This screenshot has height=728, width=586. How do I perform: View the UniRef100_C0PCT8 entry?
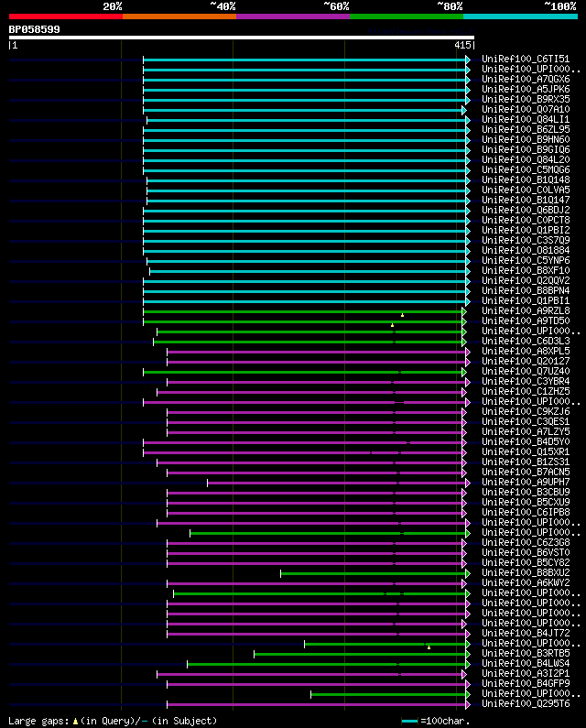click(x=526, y=220)
